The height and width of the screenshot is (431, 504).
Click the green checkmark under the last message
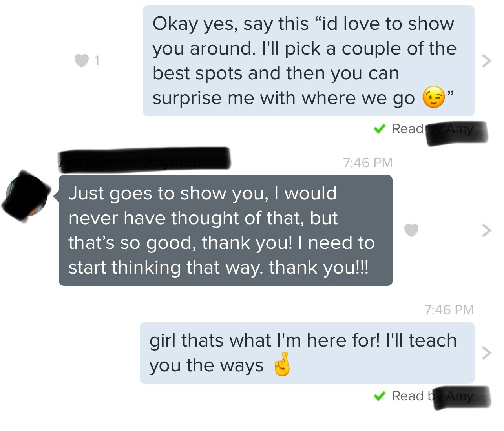[379, 396]
